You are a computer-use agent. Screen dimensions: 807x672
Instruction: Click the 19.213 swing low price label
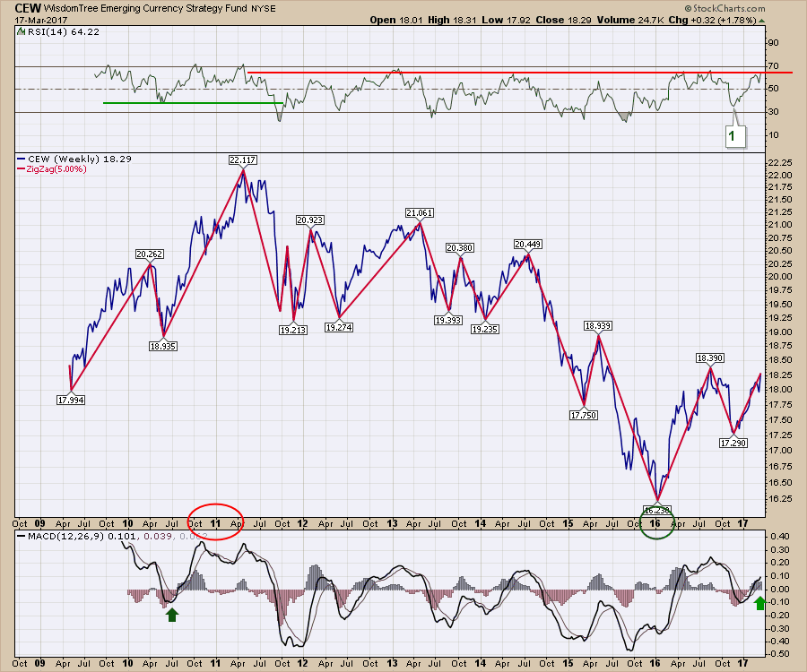pos(293,330)
